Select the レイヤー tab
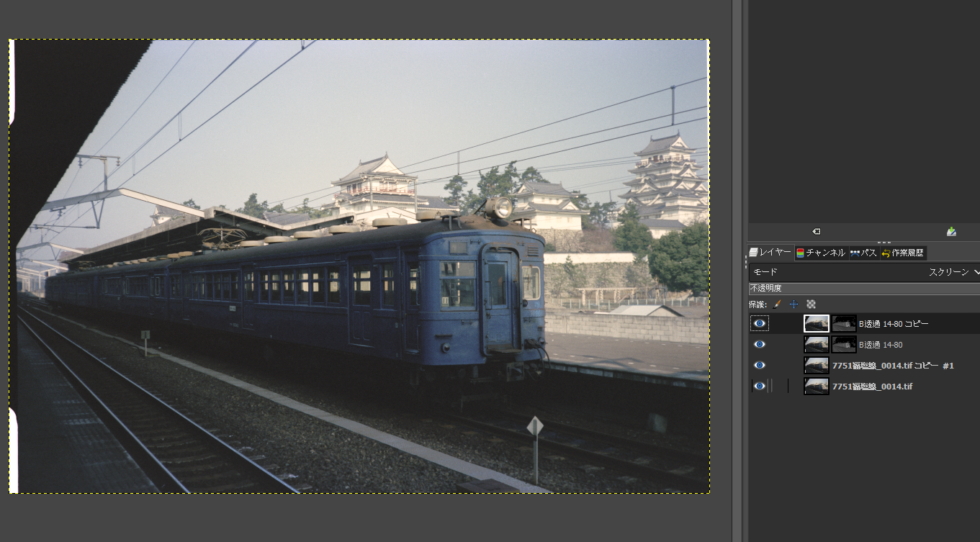980x542 pixels. click(770, 253)
